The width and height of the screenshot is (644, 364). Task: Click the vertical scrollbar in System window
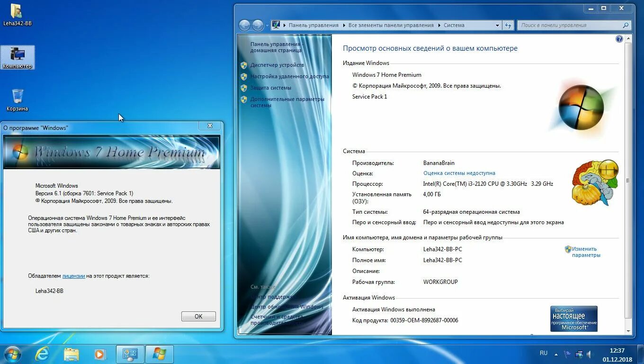point(628,180)
